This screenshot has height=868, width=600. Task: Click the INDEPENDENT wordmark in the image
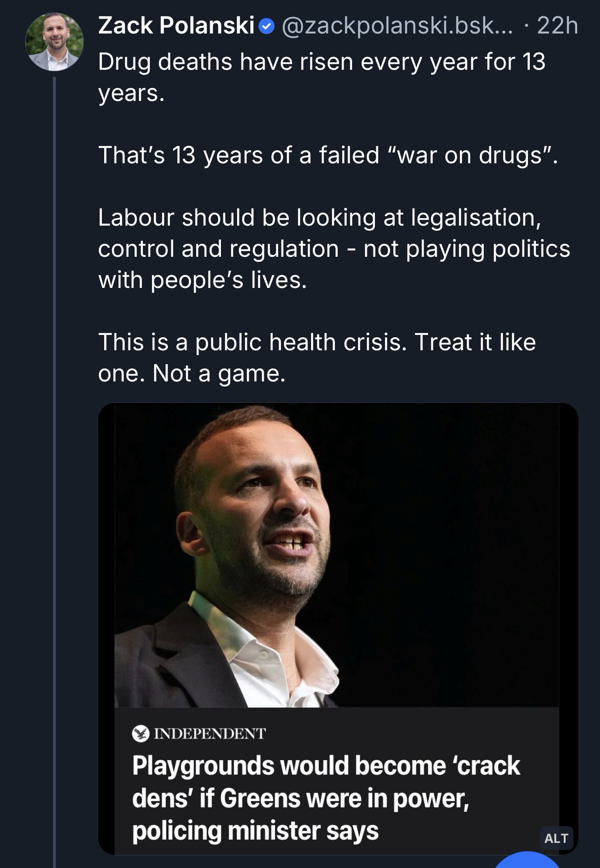[x=209, y=734]
